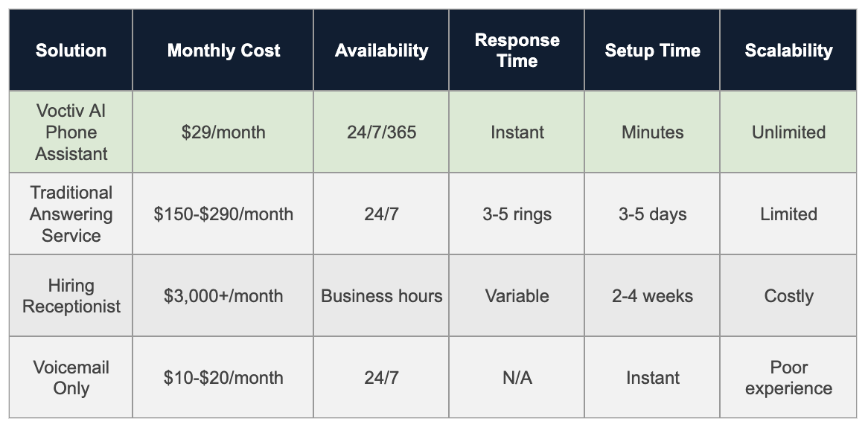Select the $29/month cost cell
Screen dimensions: 868x430
pyautogui.click(x=223, y=132)
